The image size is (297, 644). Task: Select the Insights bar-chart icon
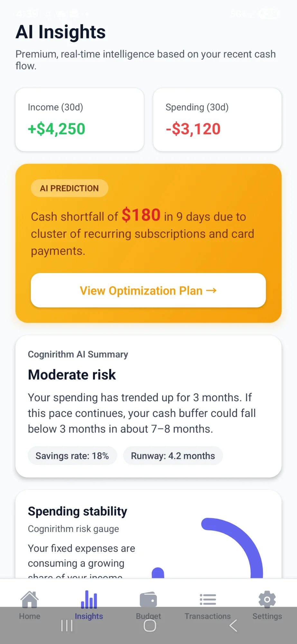click(x=89, y=598)
